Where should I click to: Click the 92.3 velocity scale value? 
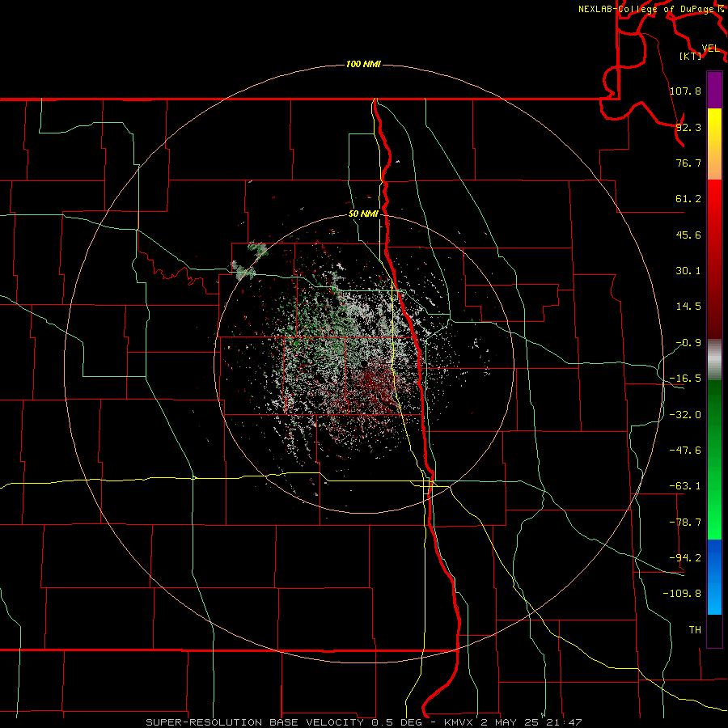click(x=688, y=127)
